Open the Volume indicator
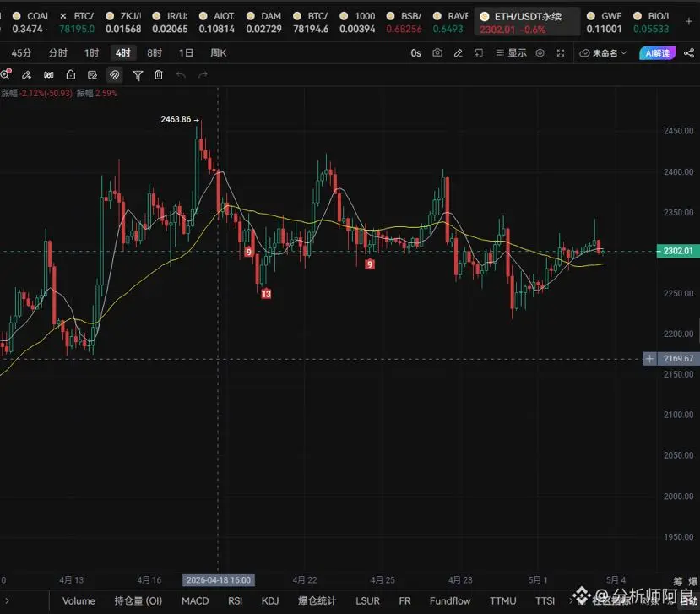This screenshot has width=700, height=614. [79, 601]
